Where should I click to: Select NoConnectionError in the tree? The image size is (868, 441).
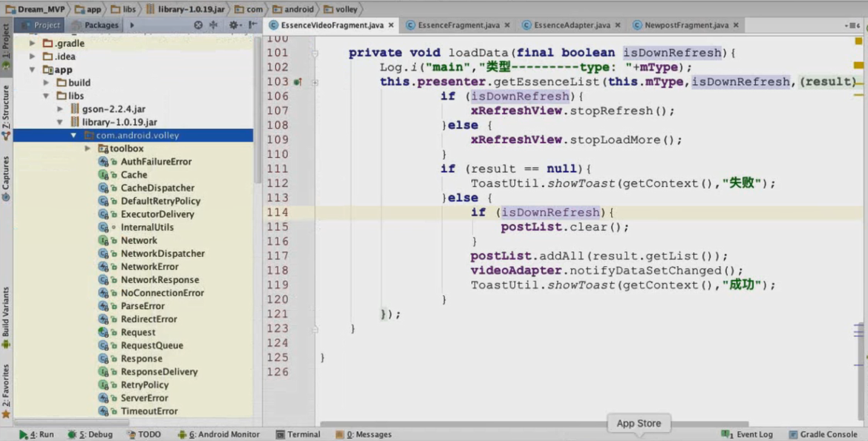(x=162, y=293)
